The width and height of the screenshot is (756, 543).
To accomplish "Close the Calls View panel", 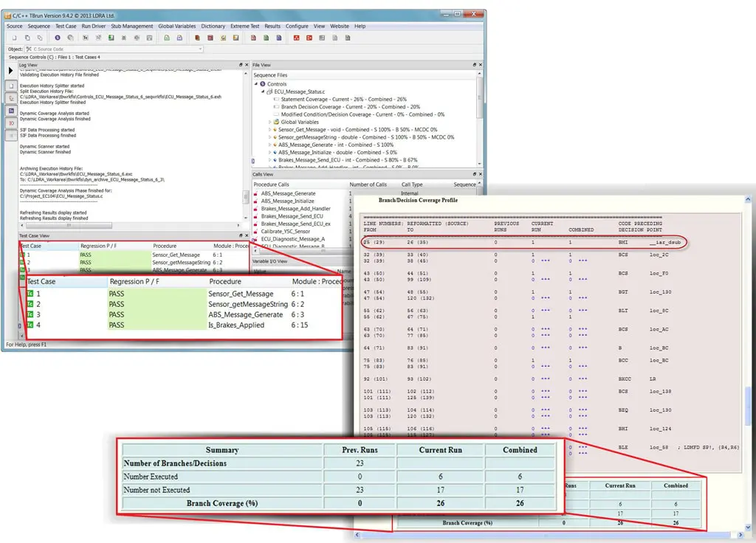I will click(481, 174).
